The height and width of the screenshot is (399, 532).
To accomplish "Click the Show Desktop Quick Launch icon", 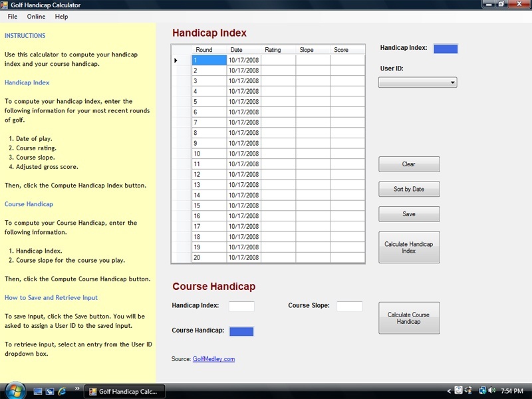I will 37,391.
